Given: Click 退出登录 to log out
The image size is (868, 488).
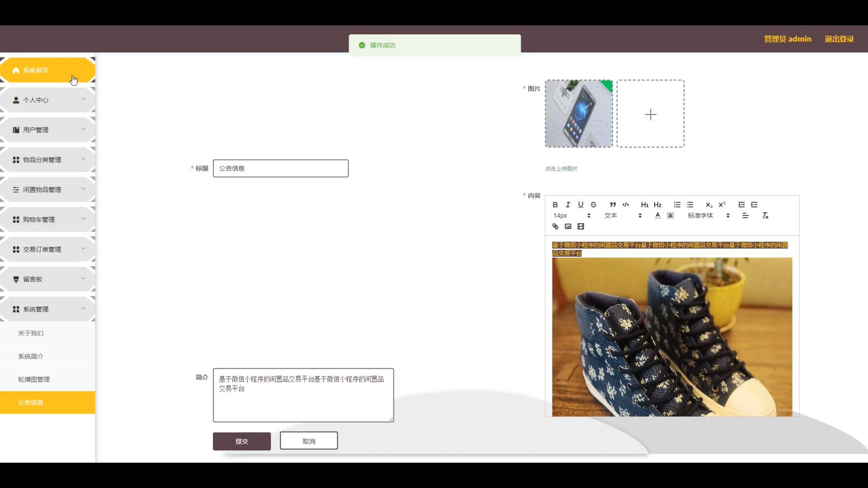Looking at the screenshot, I should (x=839, y=39).
